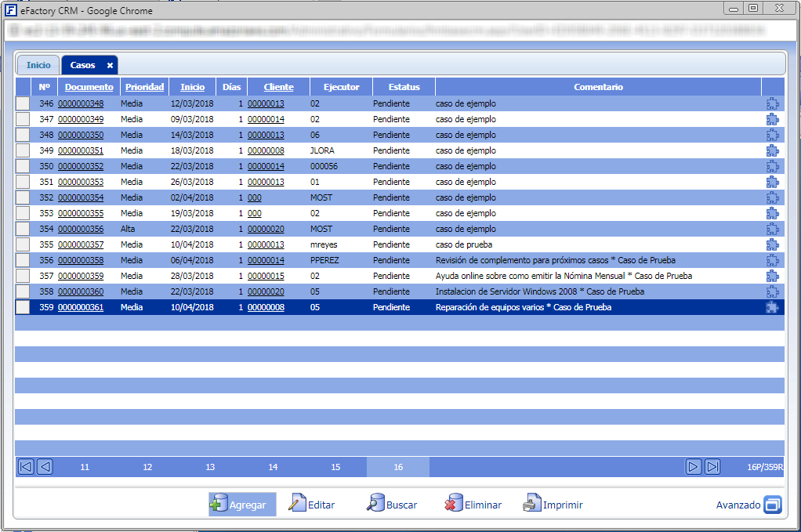Jump to page 13 in pagination

coord(210,467)
